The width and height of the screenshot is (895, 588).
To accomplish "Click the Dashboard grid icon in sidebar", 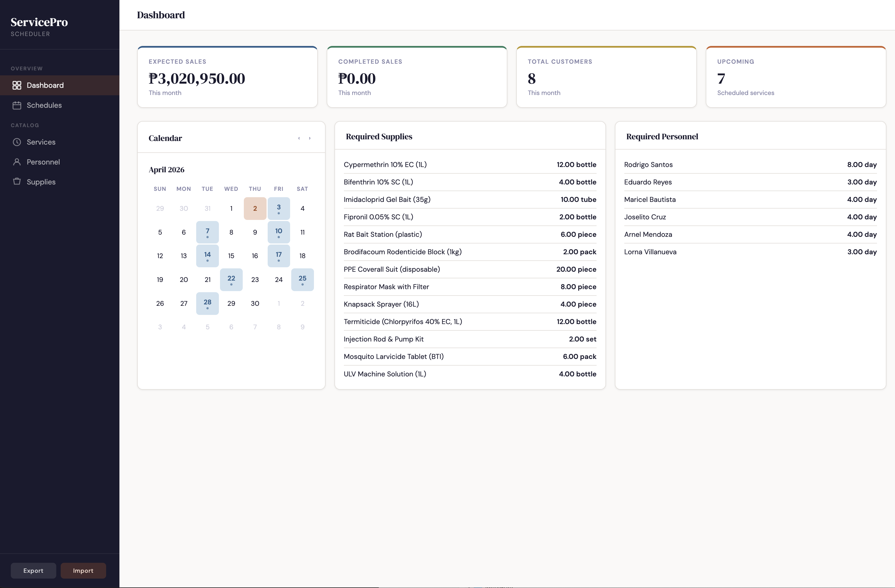I will point(17,85).
